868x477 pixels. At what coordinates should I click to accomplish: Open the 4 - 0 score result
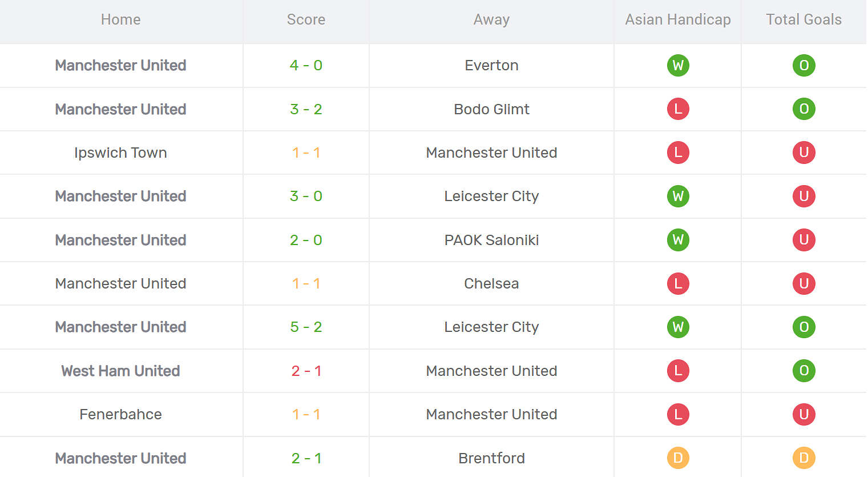(x=306, y=65)
